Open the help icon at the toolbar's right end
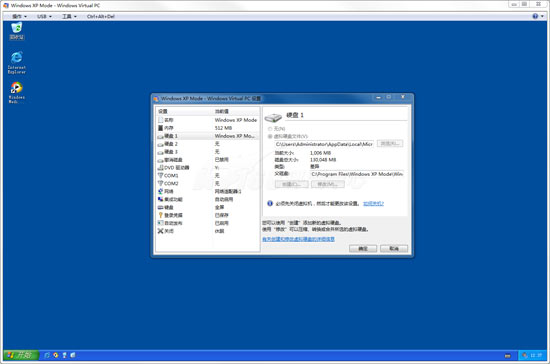Screen dimensions: 550x364 535,16
